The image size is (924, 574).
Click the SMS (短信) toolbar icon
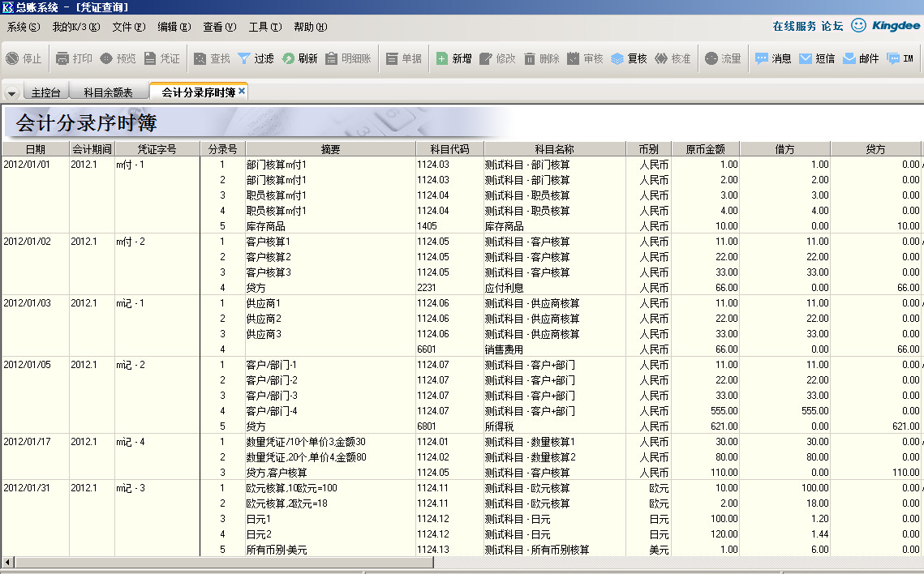click(806, 58)
